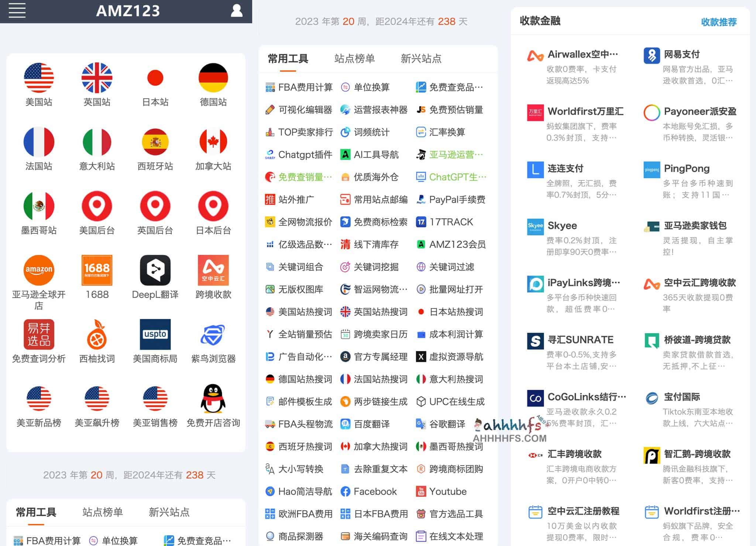Viewport: 756px width, 546px height.
Task: Open 百度翻译 via its icon
Action: tap(345, 424)
